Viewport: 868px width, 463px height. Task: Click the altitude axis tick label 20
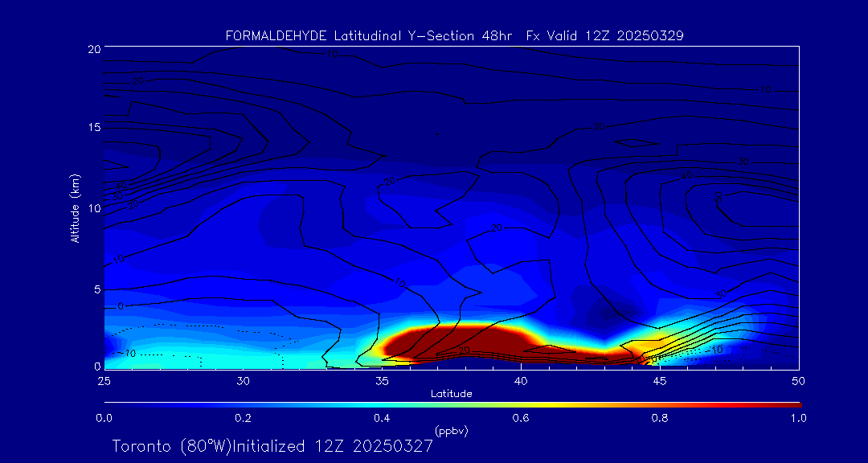pyautogui.click(x=93, y=48)
